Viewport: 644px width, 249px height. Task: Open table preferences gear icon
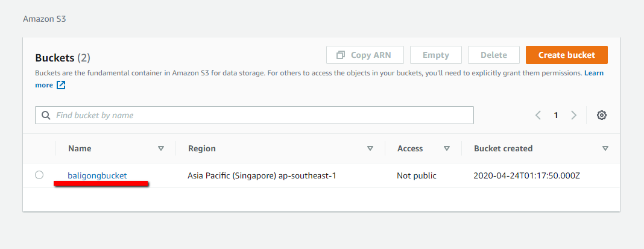point(601,115)
